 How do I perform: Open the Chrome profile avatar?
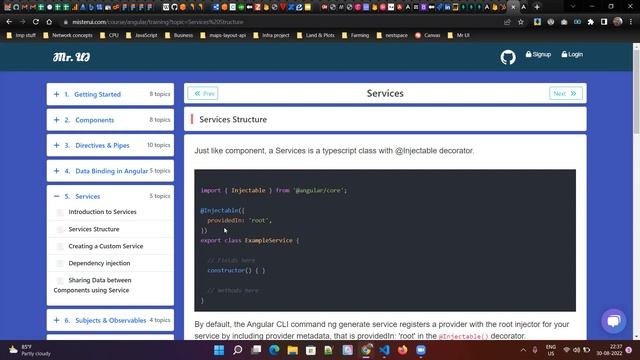tap(618, 22)
